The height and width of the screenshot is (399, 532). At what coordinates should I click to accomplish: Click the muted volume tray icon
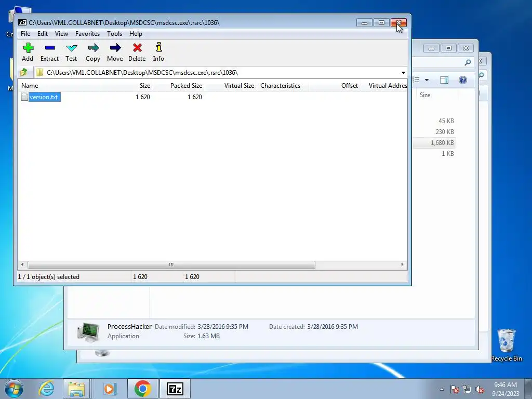(480, 389)
